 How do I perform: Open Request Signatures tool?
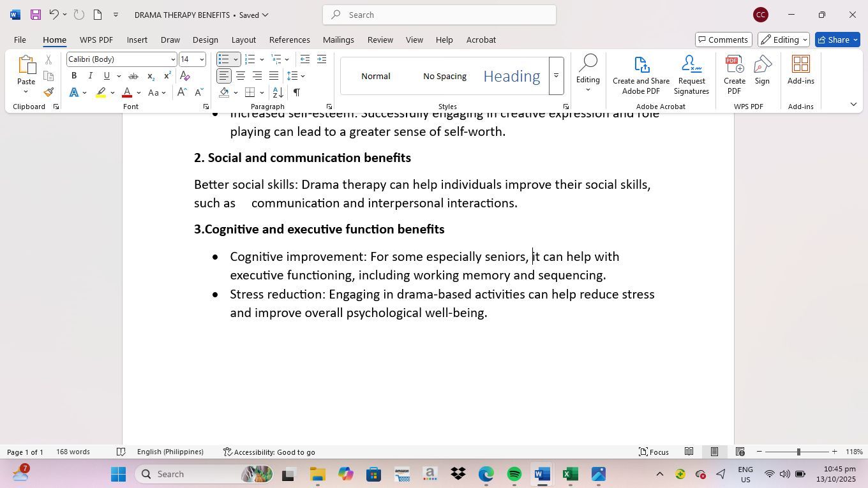(x=691, y=75)
